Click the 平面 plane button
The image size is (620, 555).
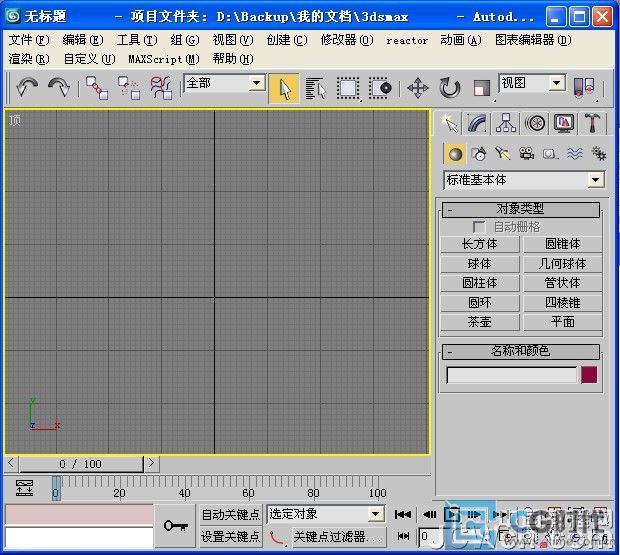pos(563,322)
